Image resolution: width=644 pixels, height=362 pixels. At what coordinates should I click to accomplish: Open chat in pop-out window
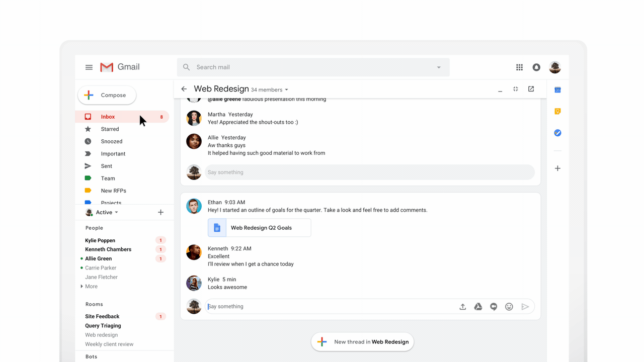coord(531,89)
